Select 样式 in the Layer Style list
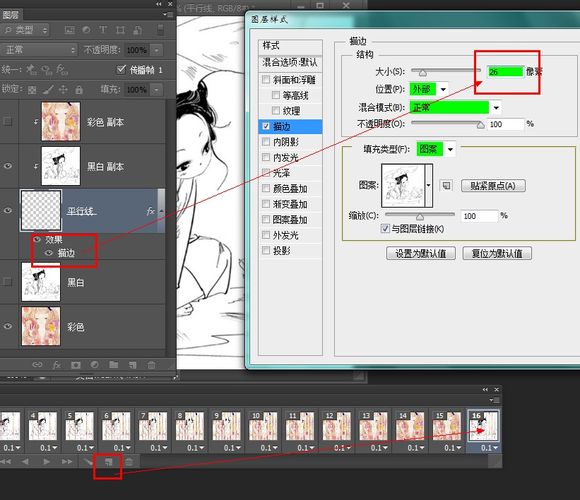The width and height of the screenshot is (580, 500). [290, 46]
